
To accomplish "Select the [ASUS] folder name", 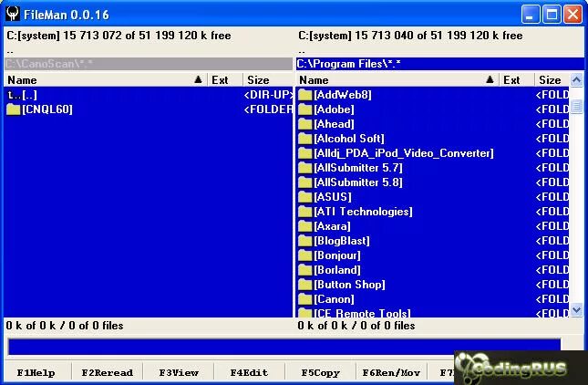I will (x=333, y=197).
